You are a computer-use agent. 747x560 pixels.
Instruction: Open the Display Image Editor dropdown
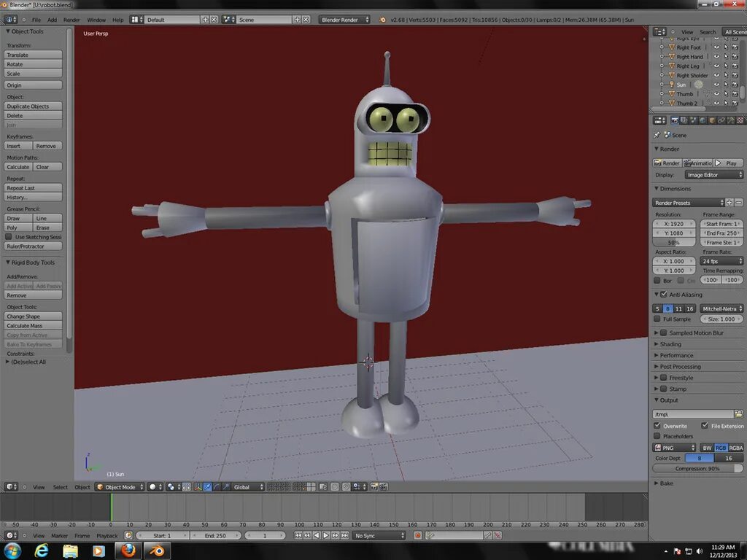pos(713,175)
